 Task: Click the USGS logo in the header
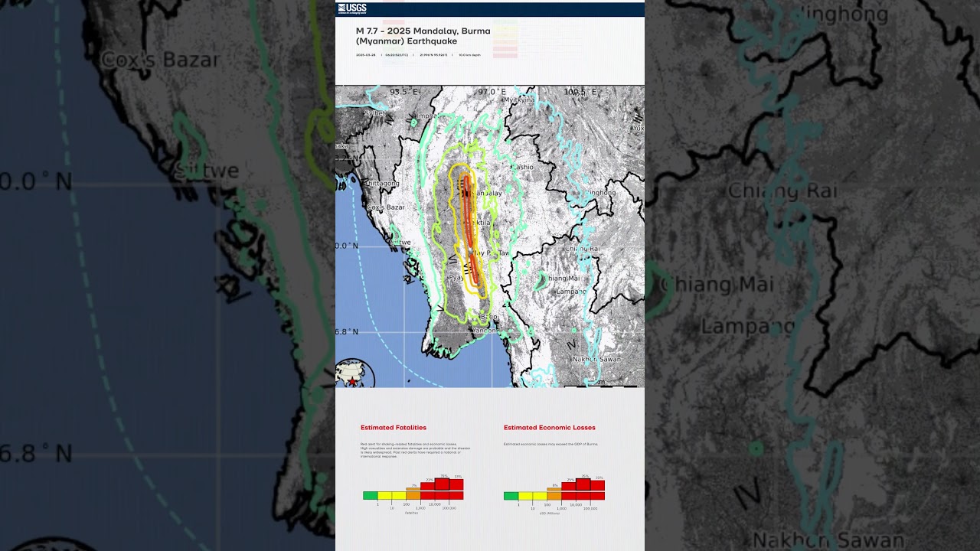[352, 8]
